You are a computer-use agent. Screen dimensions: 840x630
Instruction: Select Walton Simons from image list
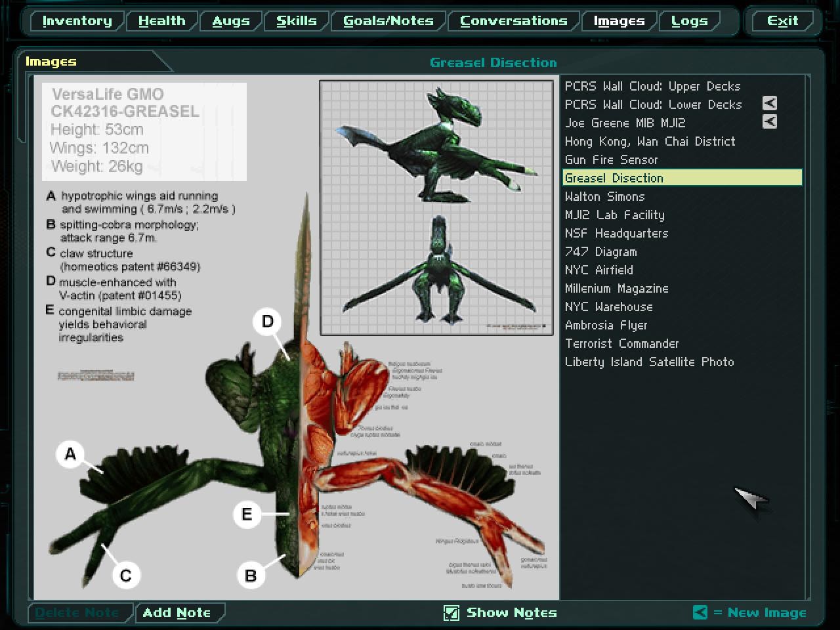(x=604, y=196)
